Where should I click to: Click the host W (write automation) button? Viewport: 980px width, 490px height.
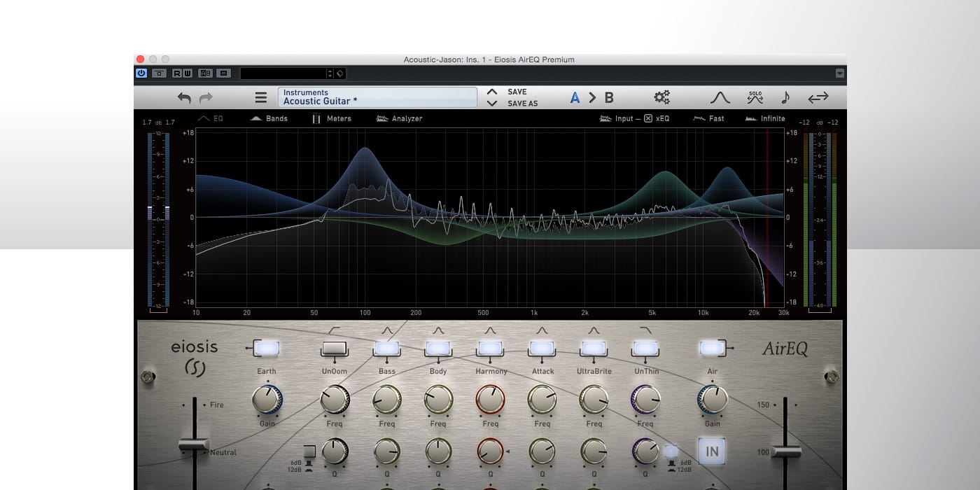(x=187, y=73)
